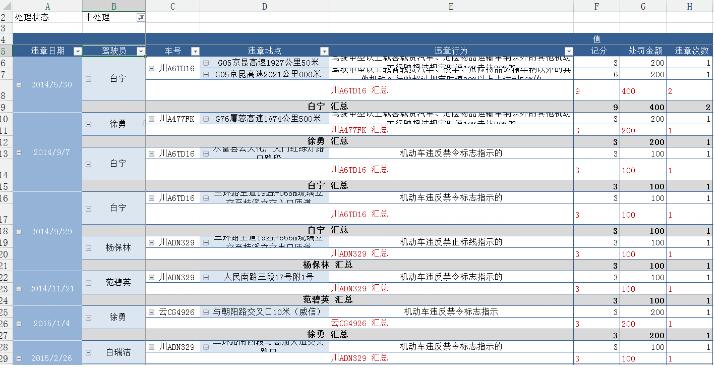714x368 pixels.
Task: Click the 记分 column heading cell
Action: 597,51
